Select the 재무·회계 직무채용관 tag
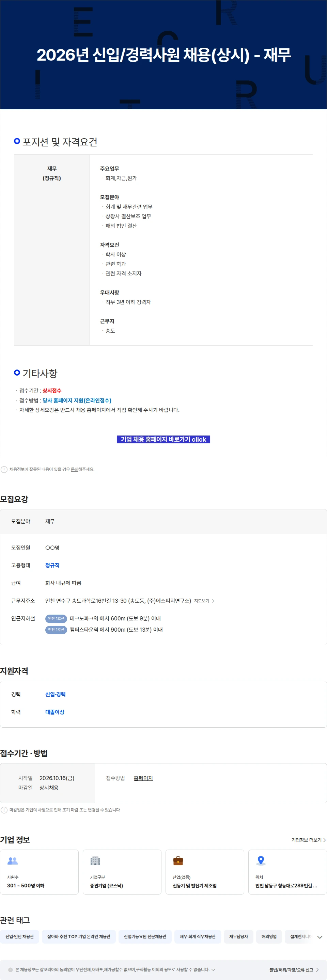 click(x=198, y=937)
